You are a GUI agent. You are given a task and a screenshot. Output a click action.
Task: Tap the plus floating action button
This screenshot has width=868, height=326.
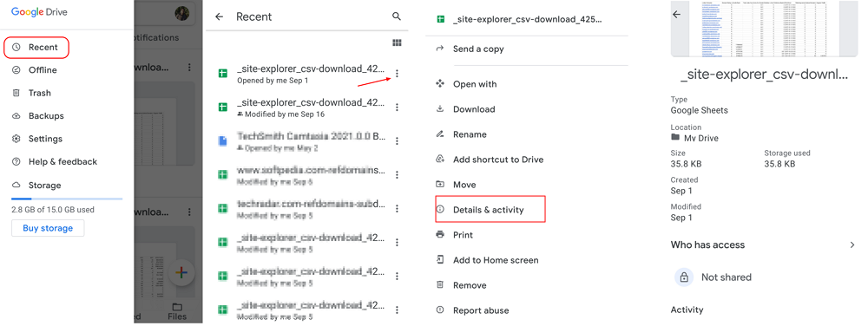[181, 272]
